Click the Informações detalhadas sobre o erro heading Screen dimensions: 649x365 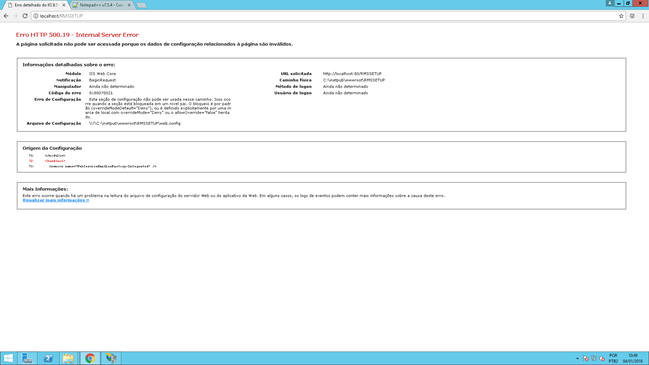click(x=69, y=65)
